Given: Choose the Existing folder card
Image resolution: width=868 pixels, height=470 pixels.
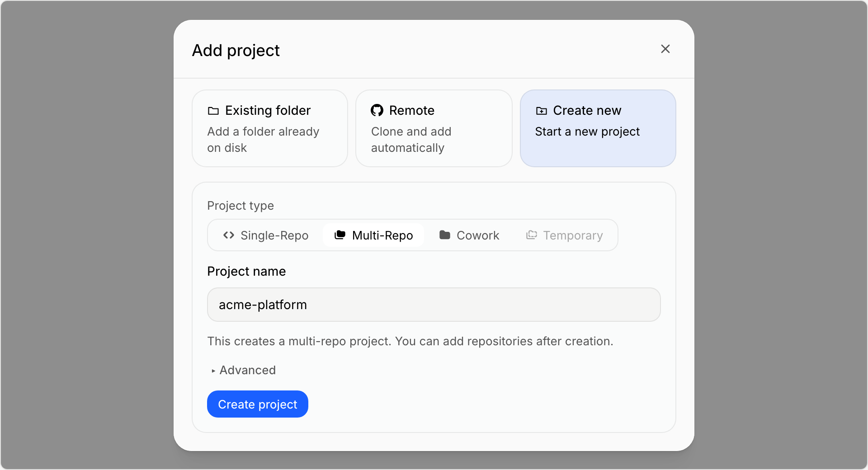Looking at the screenshot, I should (270, 128).
